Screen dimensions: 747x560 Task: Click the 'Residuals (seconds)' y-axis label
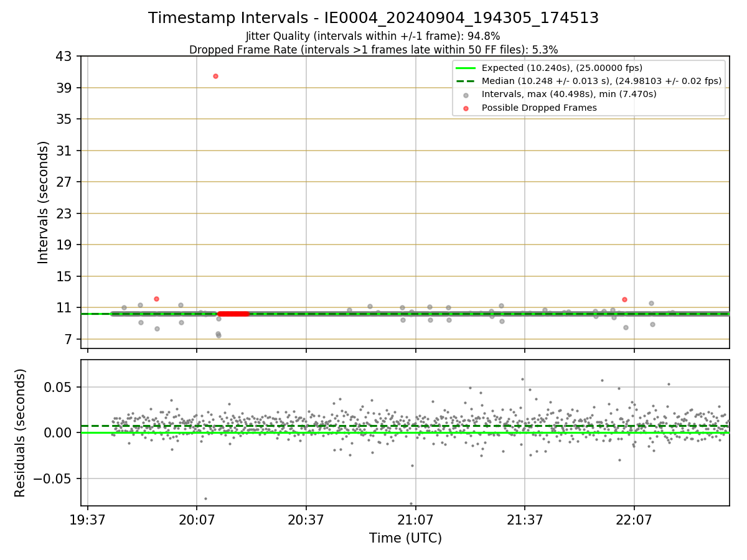pyautogui.click(x=21, y=433)
